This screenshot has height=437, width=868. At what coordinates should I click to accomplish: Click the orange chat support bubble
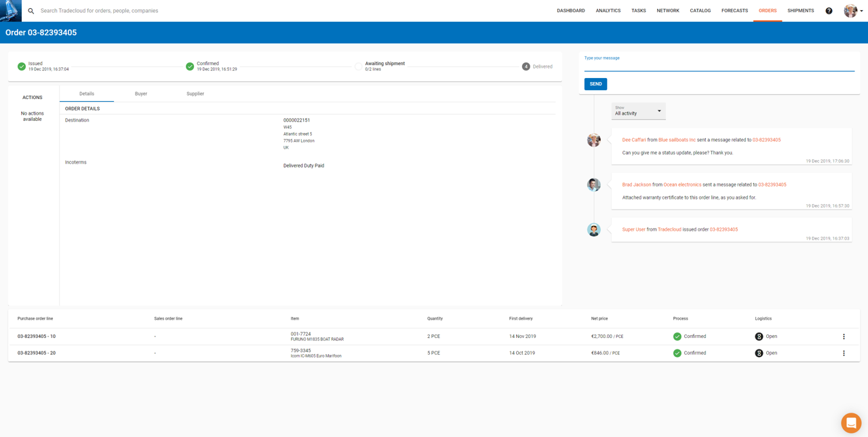coord(851,423)
